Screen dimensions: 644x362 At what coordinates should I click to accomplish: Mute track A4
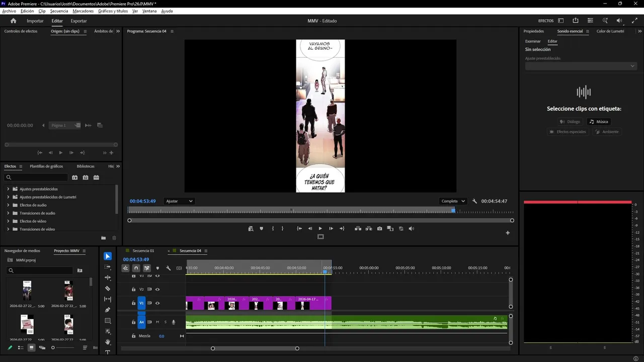pyautogui.click(x=157, y=322)
